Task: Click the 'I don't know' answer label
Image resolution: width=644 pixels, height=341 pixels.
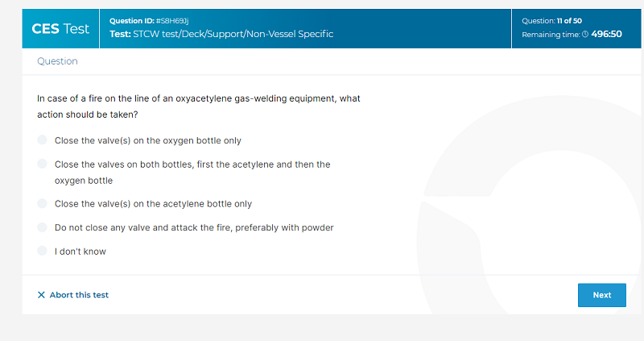Action: [x=80, y=252]
